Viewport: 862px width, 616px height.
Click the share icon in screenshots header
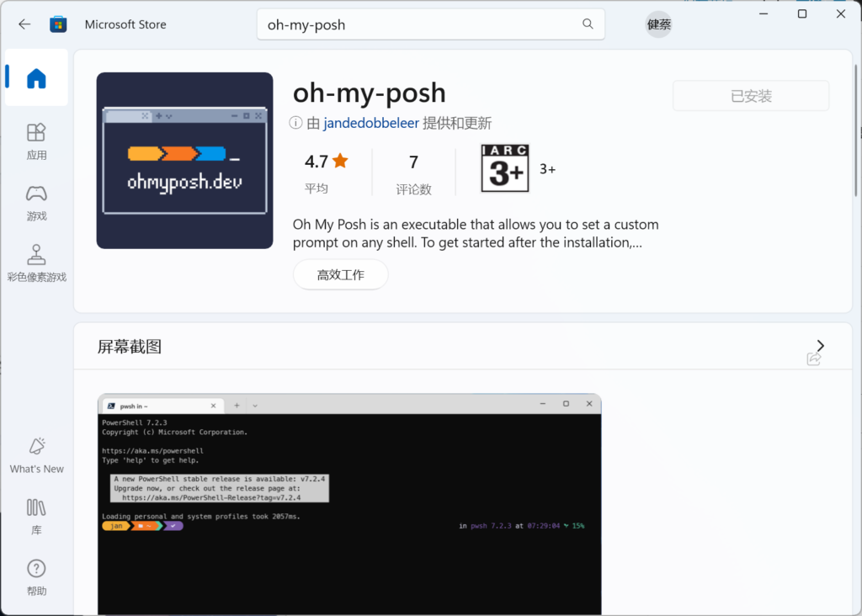tap(814, 358)
